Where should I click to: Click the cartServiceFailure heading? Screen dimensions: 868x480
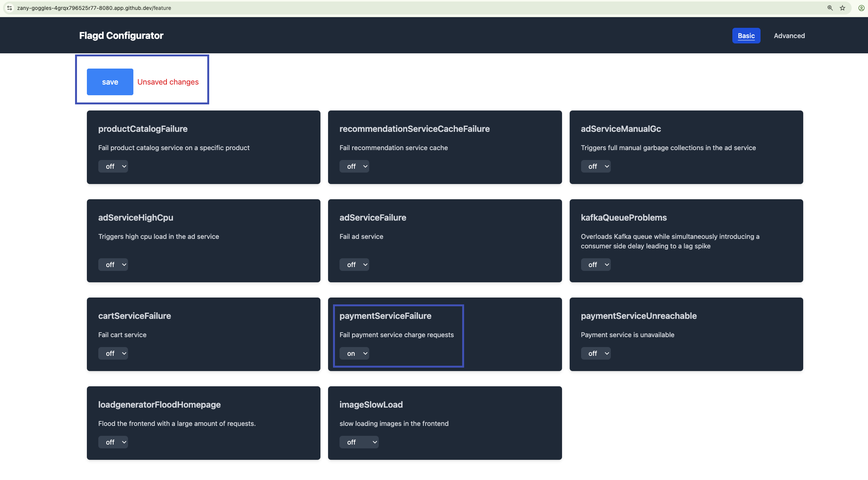(135, 316)
